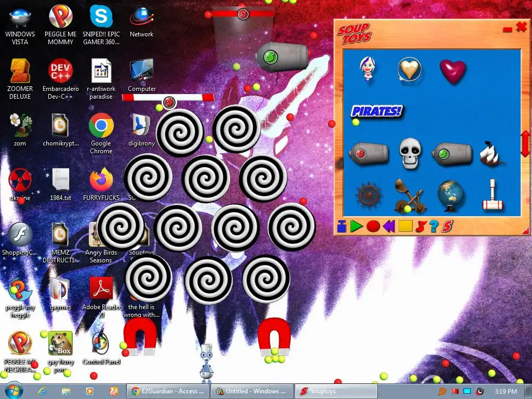Toggle sound with the red music note icon
The width and height of the screenshot is (532, 399).
(421, 227)
